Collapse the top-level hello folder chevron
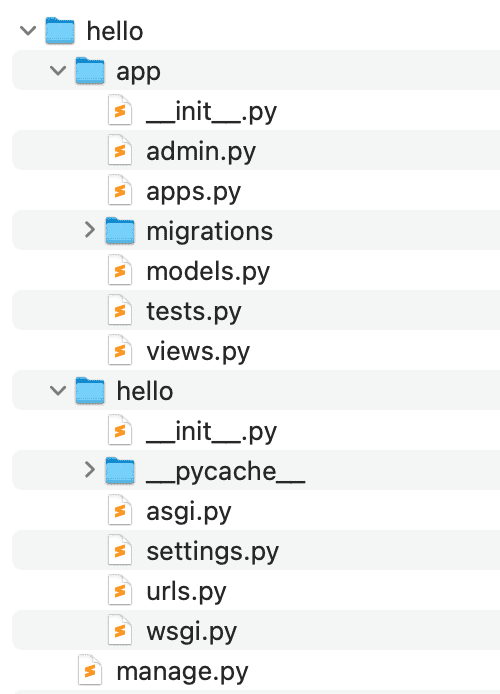This screenshot has width=500, height=694. point(28,31)
